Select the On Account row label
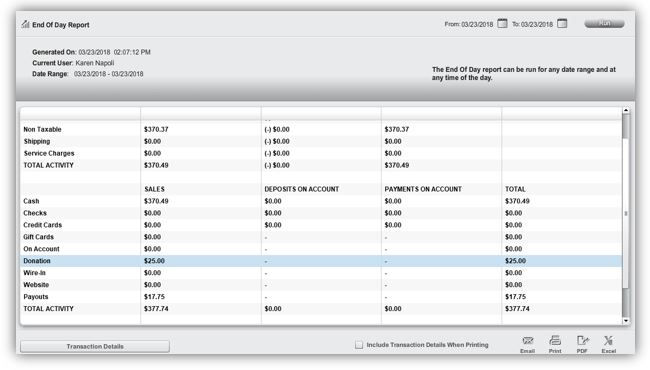Viewport: 650px width, 370px height. pos(41,249)
